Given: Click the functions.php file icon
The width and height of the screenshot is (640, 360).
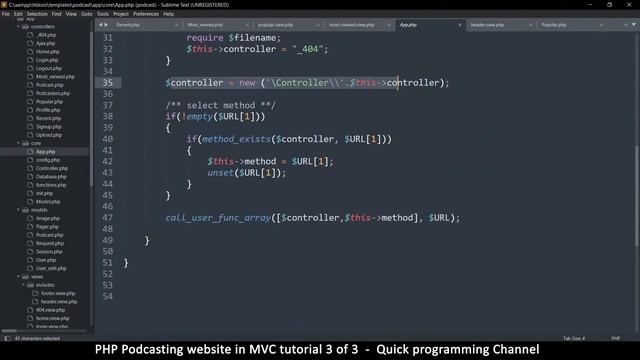Looking at the screenshot, I should coord(30,185).
